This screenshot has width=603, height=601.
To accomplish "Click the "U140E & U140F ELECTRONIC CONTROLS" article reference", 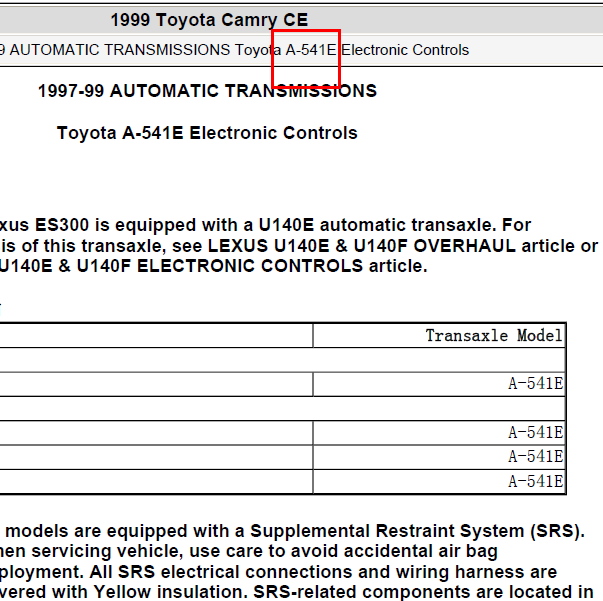I will tap(181, 266).
